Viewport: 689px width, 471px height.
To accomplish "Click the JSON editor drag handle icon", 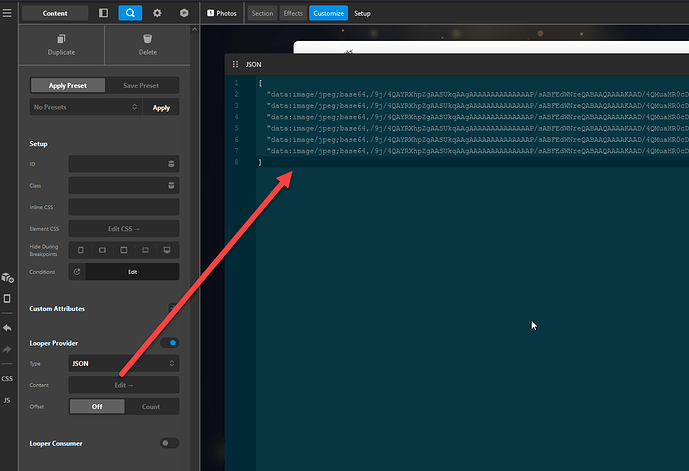I will pyautogui.click(x=236, y=64).
